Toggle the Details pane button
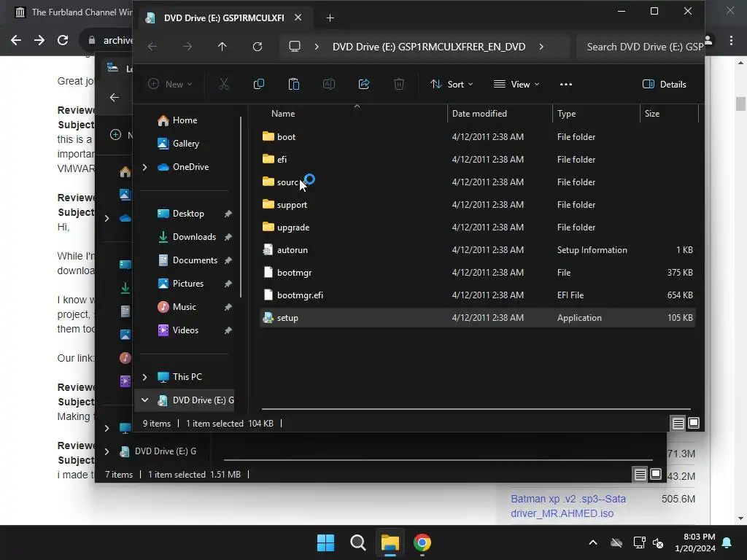This screenshot has width=747, height=560. click(x=665, y=85)
